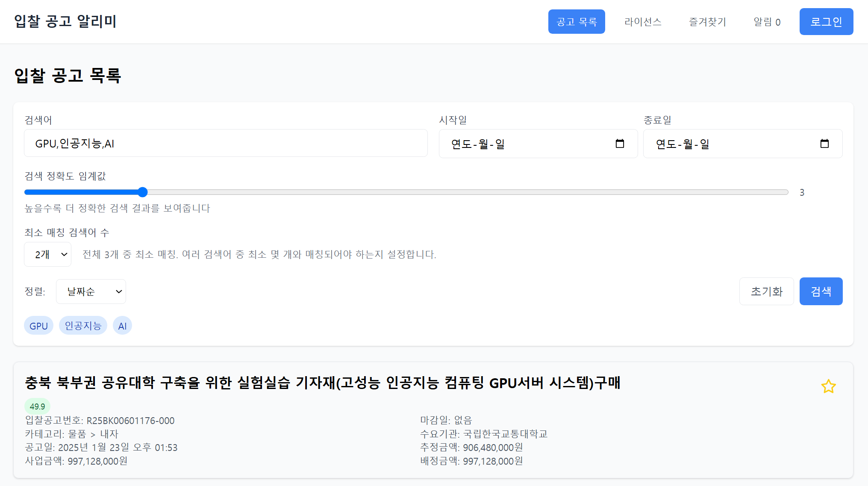This screenshot has width=868, height=486.
Task: Open 알림 0 notifications
Action: tap(767, 22)
